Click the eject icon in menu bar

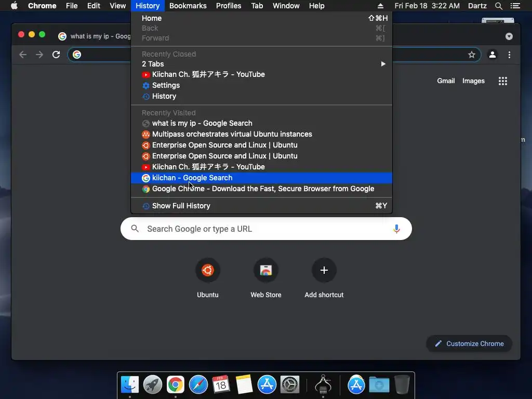coord(380,6)
